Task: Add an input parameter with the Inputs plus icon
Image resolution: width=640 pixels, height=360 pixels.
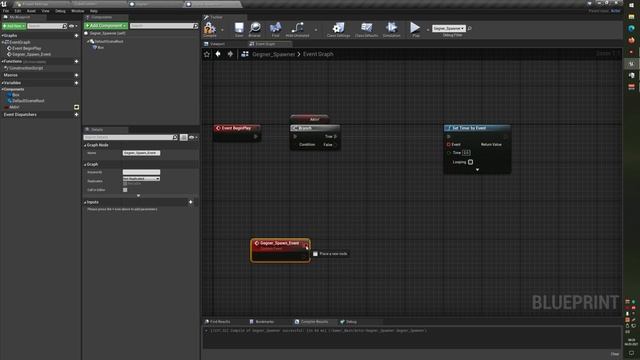Action: point(191,202)
